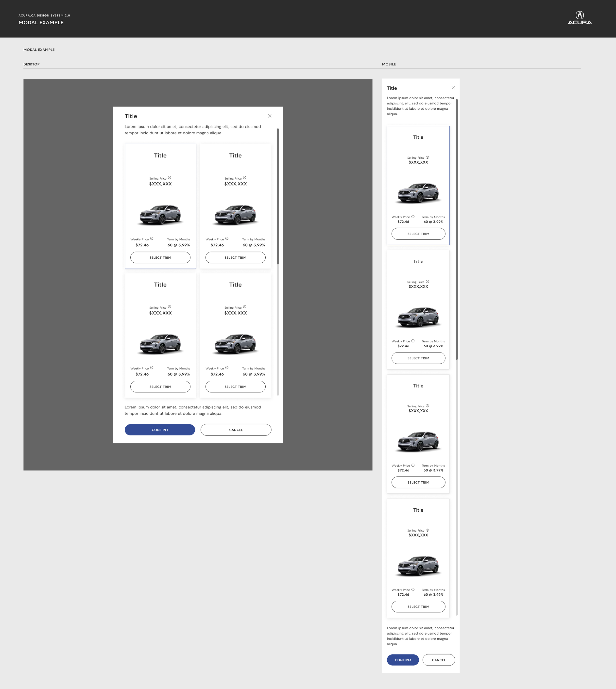Click '60 @ 3.99%' in mobile selected card
Screen dimensions: 616x689
[433, 222]
